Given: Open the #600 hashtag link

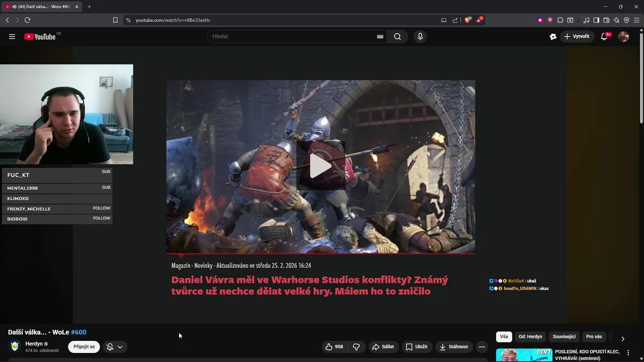Looking at the screenshot, I should pos(78,332).
